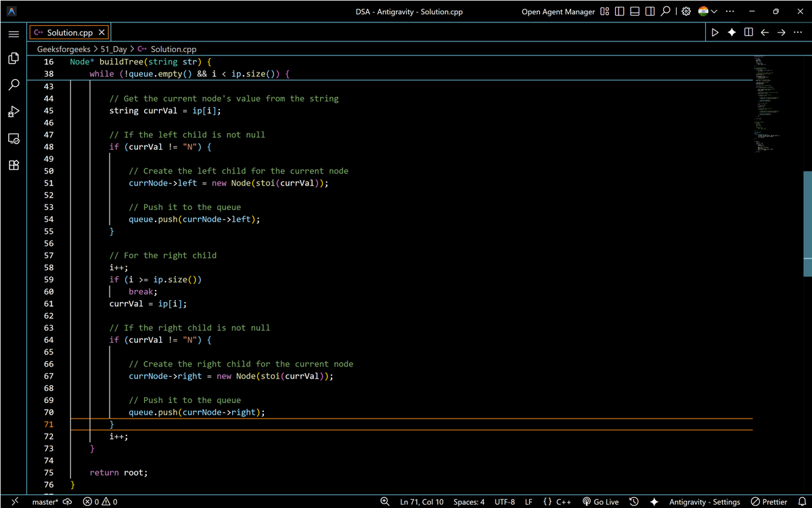This screenshot has width=812, height=508.
Task: Expand the 51_Day breadcrumb segment
Action: pos(113,49)
